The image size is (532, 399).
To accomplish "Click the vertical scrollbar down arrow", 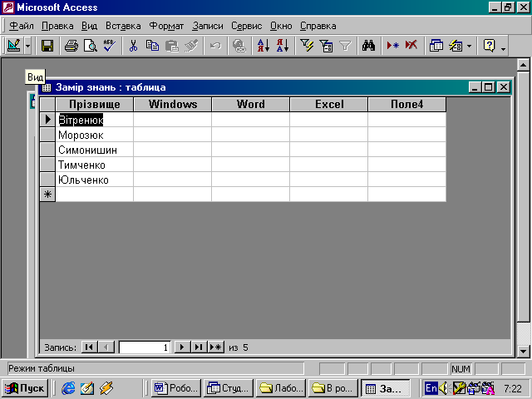I will (x=523, y=352).
